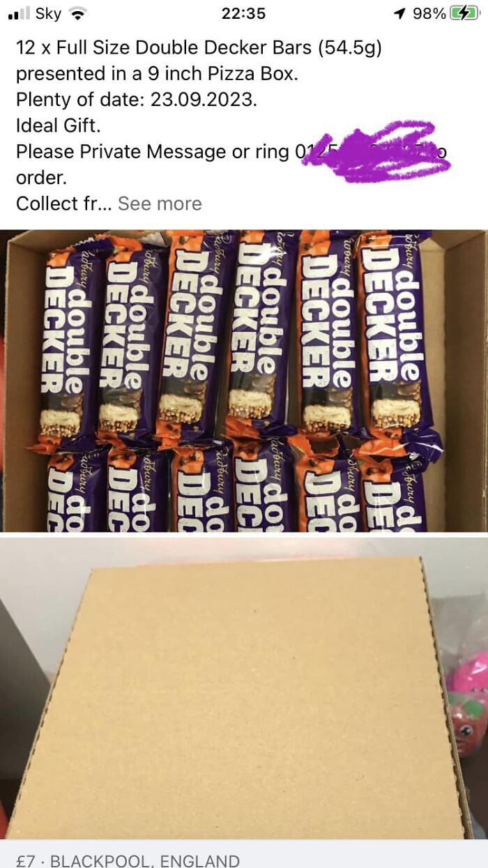
Task: Tap the Wi-Fi status icon
Action: 78,13
